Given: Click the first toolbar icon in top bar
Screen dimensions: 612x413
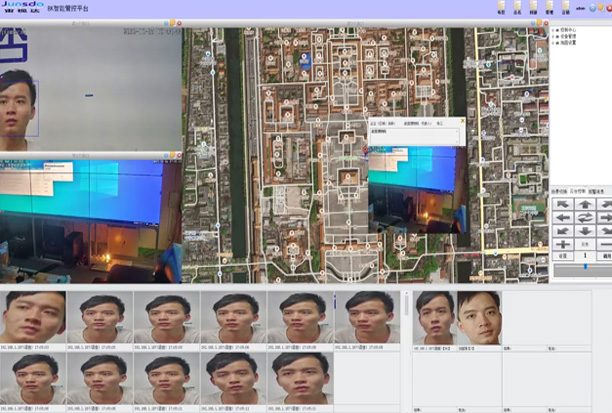Looking at the screenshot, I should click(x=501, y=7).
